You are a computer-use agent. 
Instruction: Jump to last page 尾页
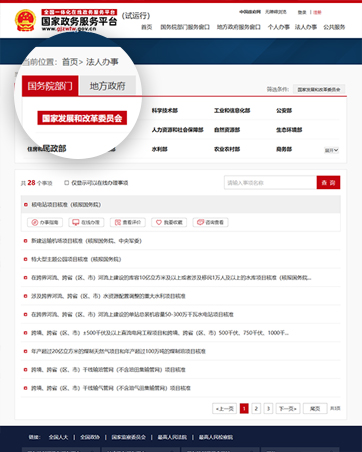pos(315,408)
